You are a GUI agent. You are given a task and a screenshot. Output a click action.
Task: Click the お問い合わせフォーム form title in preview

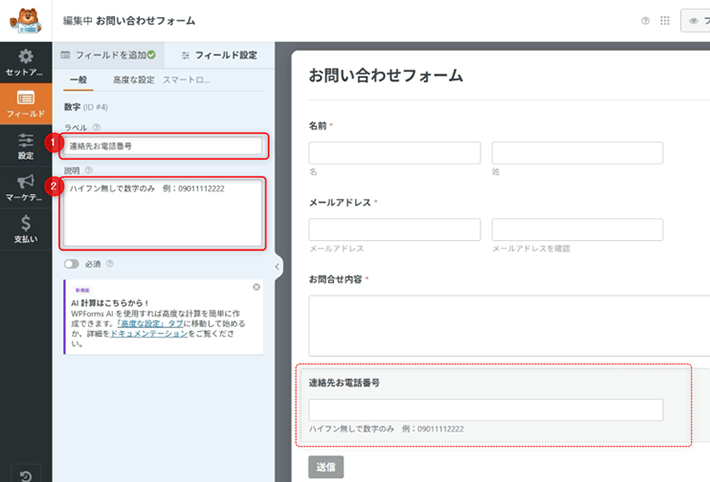click(386, 76)
